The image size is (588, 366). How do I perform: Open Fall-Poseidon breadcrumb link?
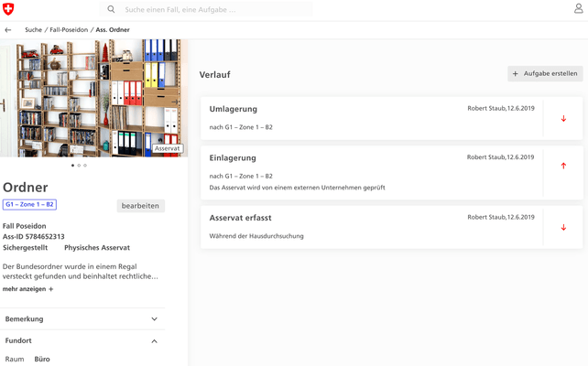tap(69, 30)
